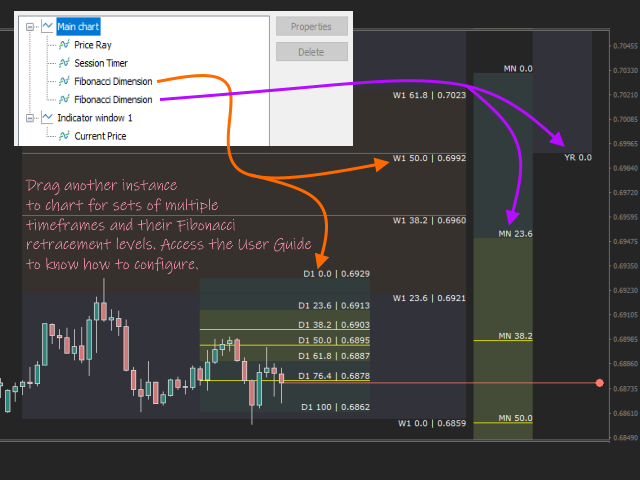640x480 pixels.
Task: Click the D1 61.8 | 0.6887 level label
Action: coord(334,356)
